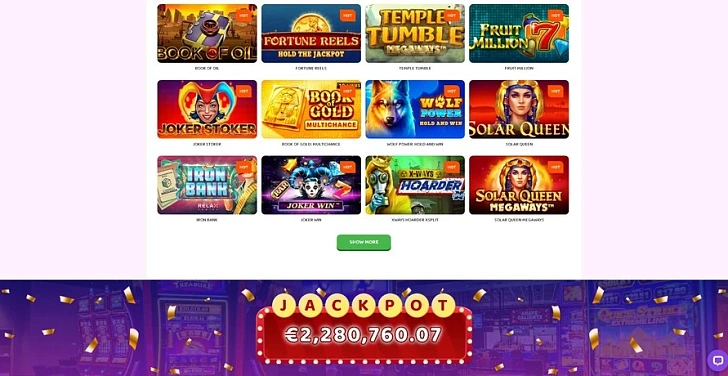Click HOT badge on Wolf Power
Screen dimensions: 728x376
pyautogui.click(x=452, y=91)
